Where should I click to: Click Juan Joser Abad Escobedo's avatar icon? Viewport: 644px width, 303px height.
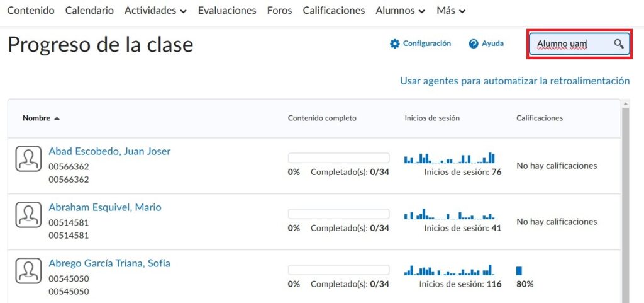[x=28, y=158]
